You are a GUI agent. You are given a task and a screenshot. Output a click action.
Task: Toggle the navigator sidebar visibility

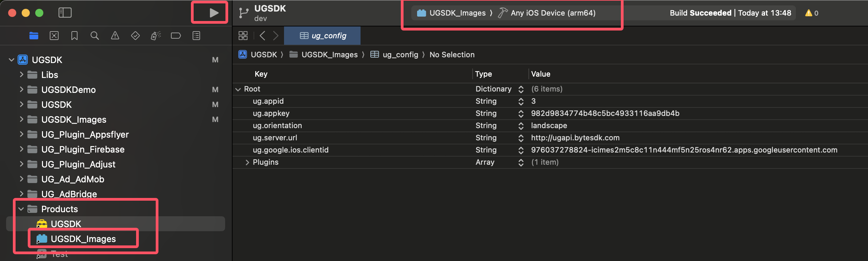pyautogui.click(x=65, y=13)
